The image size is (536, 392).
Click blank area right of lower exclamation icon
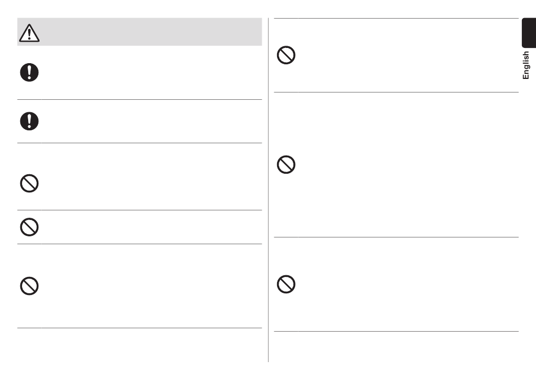click(x=151, y=121)
